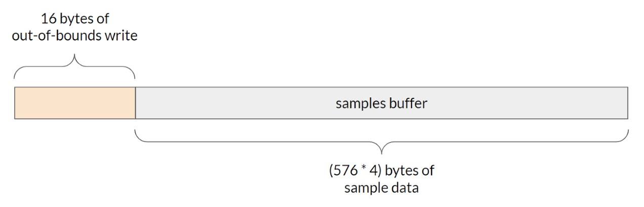Click the gray samples buffer rectangle
The height and width of the screenshot is (207, 644).
[x=456, y=103]
